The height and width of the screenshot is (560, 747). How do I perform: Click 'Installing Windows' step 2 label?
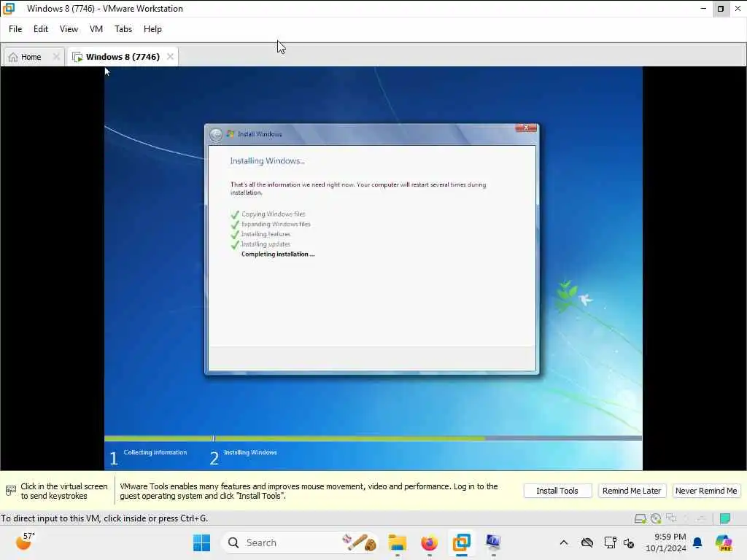click(250, 452)
